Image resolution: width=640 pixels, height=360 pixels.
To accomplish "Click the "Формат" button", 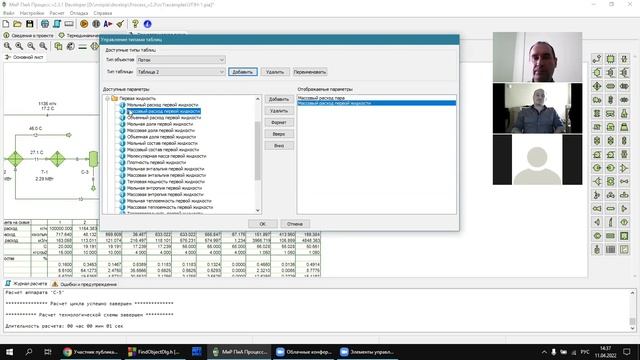I will [279, 122].
